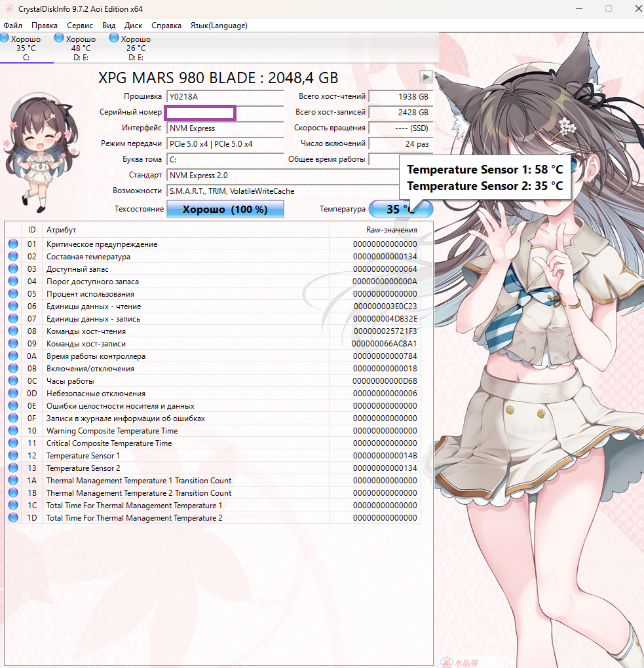Click the Raw-значения column header

pyautogui.click(x=375, y=230)
